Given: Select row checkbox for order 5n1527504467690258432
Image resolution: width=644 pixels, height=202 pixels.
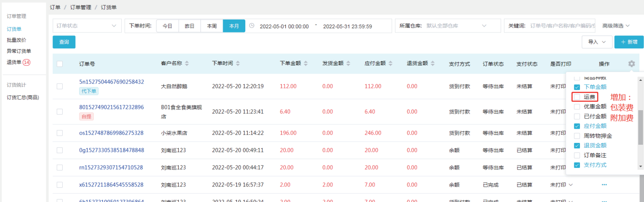Looking at the screenshot, I should tap(60, 86).
